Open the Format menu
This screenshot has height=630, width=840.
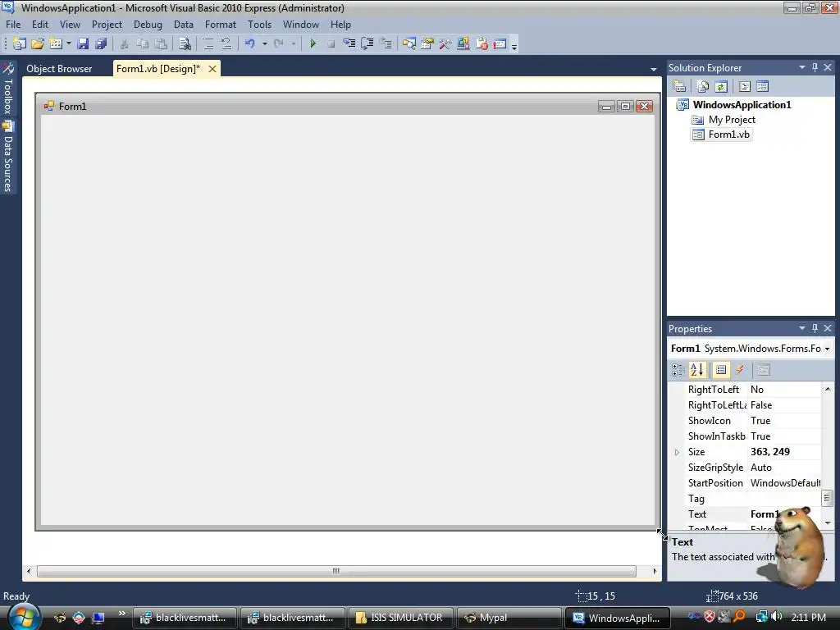tap(220, 25)
